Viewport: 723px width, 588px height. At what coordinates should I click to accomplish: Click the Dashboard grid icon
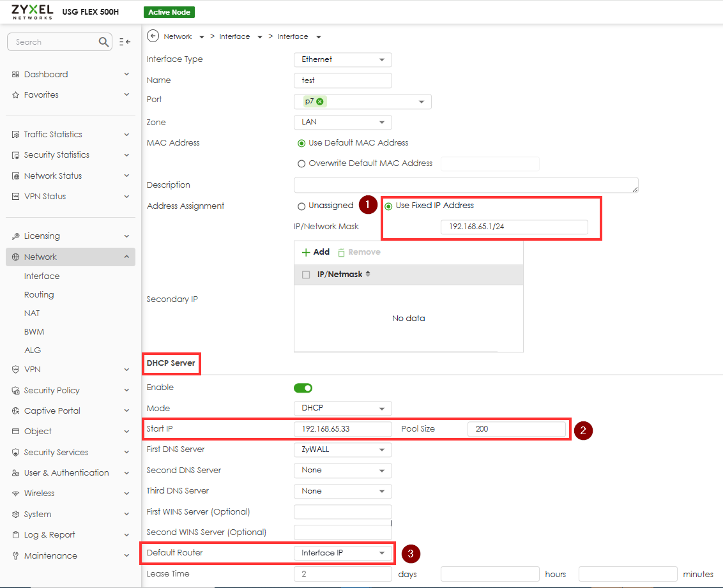pos(16,75)
